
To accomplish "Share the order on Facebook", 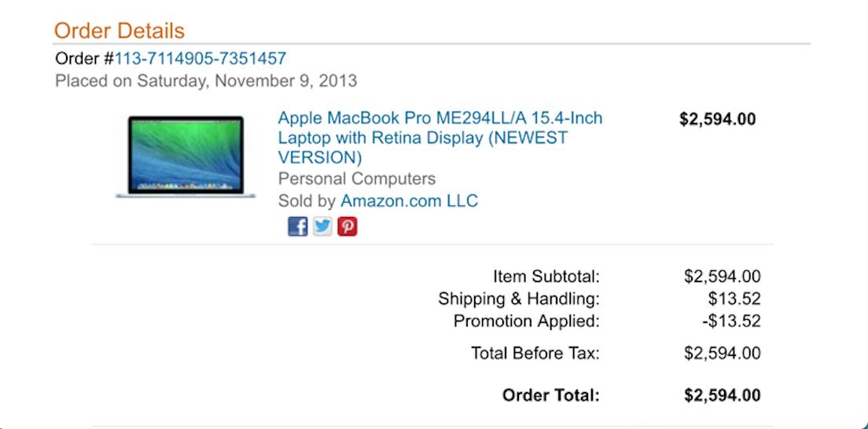I will click(298, 226).
